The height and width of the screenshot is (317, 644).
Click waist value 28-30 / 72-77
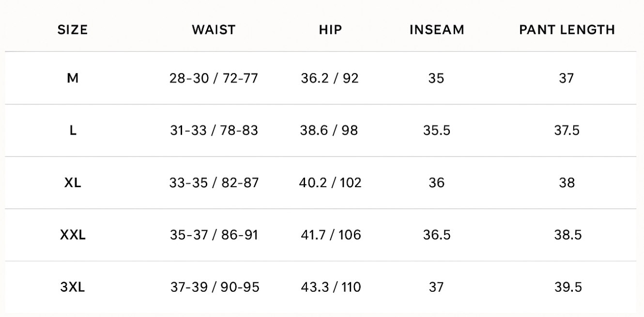pyautogui.click(x=214, y=78)
